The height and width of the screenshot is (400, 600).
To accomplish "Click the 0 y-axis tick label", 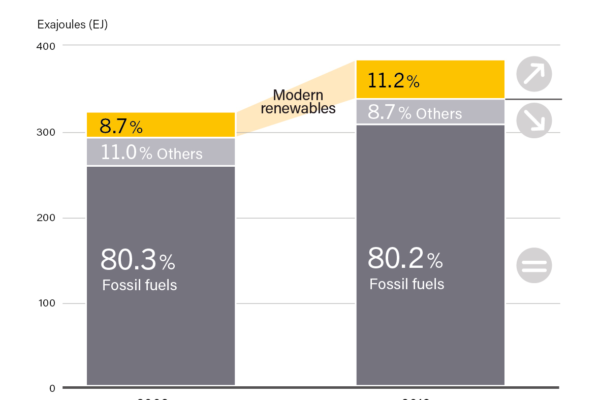I will (x=52, y=388).
